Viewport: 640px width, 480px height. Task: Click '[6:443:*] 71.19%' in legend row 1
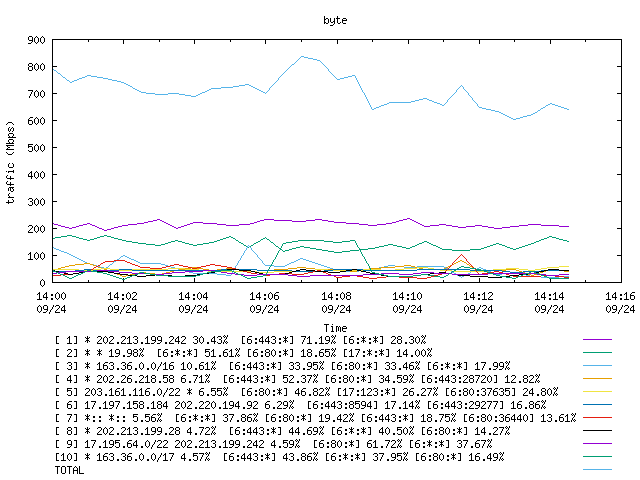(288, 340)
